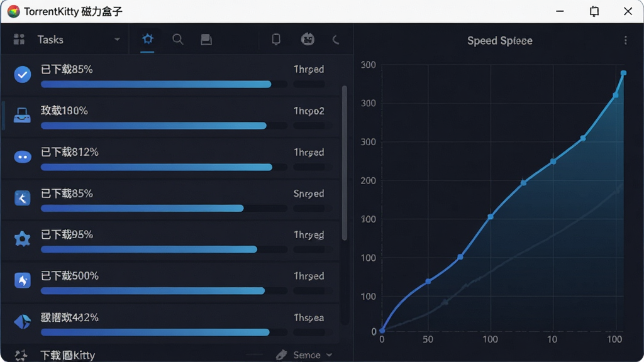Screen dimensions: 644x362
Task: Minimize the TorrentKitty window
Action: 559,11
